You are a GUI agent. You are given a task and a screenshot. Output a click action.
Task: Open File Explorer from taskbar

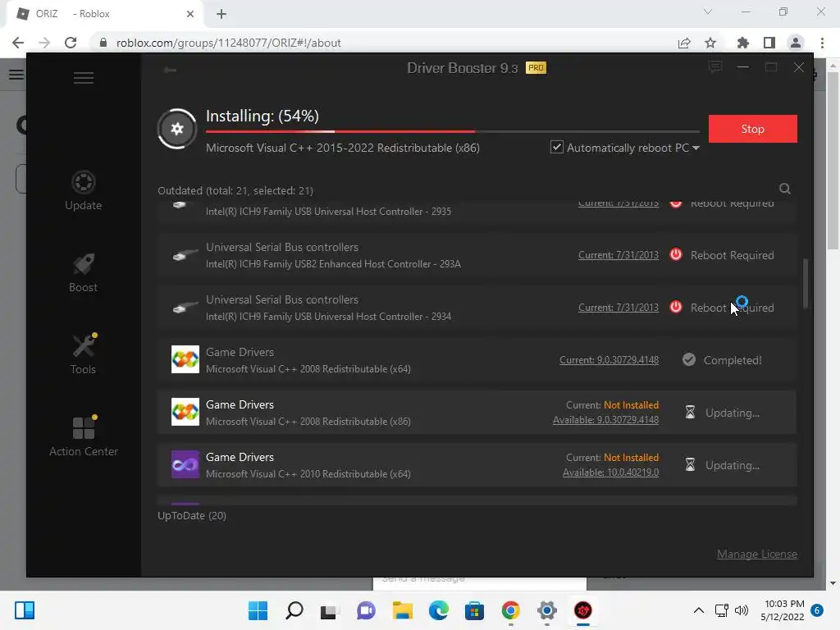coord(402,610)
